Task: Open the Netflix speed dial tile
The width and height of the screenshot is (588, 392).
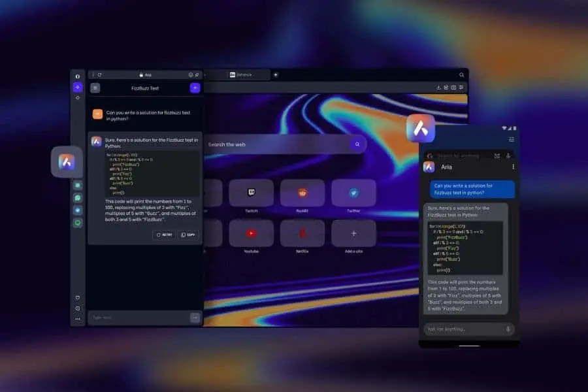Action: [x=302, y=233]
